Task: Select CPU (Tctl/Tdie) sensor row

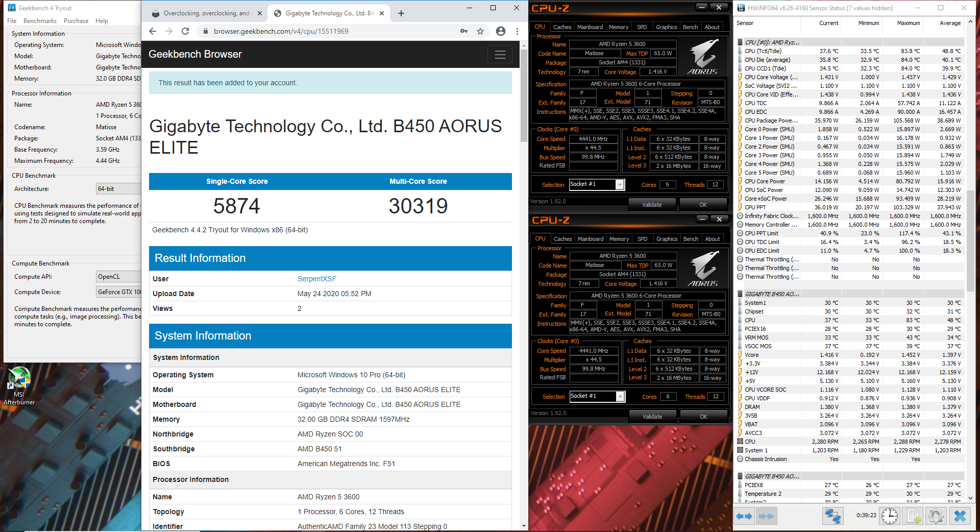Action: (x=850, y=51)
